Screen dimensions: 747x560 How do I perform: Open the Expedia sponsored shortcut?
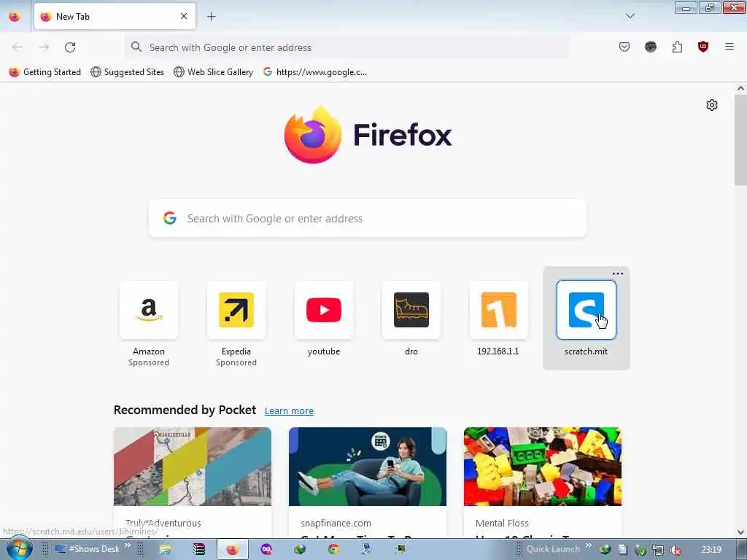tap(236, 311)
